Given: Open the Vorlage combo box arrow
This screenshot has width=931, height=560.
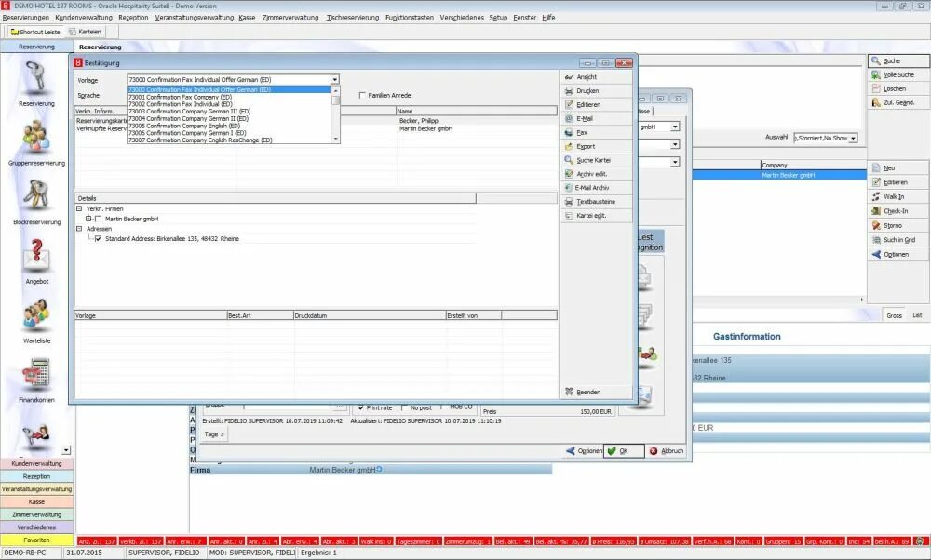Looking at the screenshot, I should pyautogui.click(x=335, y=79).
